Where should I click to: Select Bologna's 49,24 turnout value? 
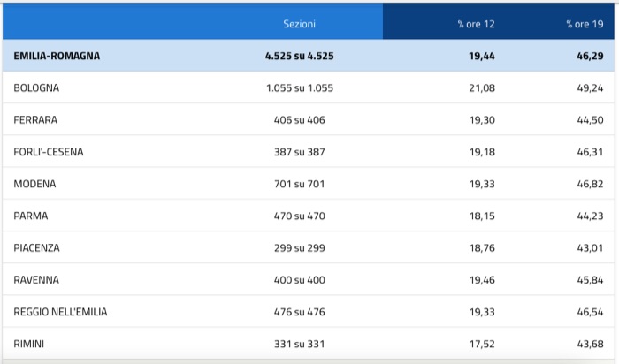pyautogui.click(x=589, y=88)
